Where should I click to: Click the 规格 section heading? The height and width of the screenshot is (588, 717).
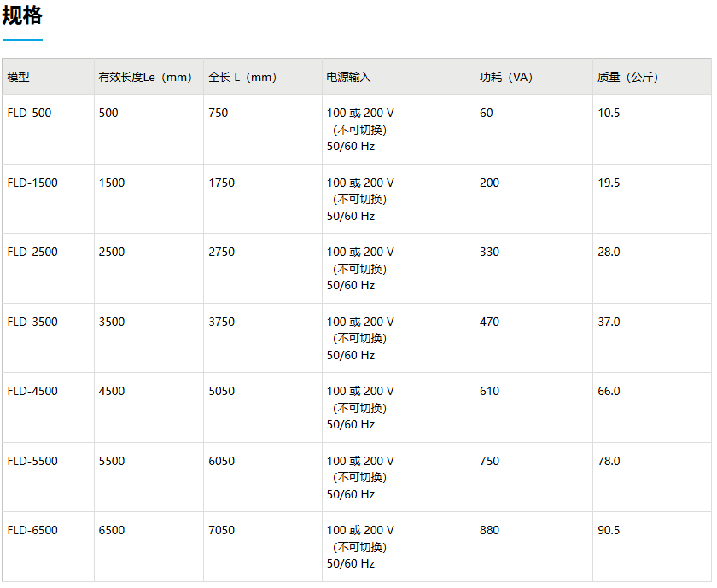(22, 15)
